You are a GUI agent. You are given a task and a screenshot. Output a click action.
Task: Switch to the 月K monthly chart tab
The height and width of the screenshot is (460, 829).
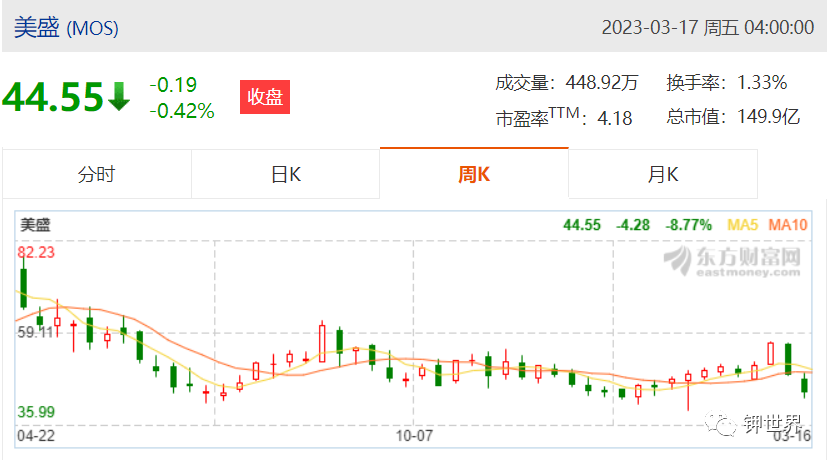(663, 174)
